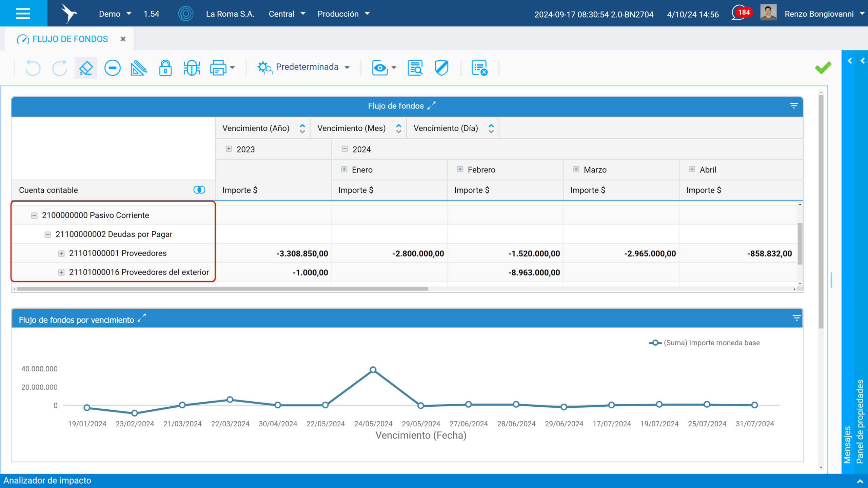The height and width of the screenshot is (488, 868).
Task: Click the padlock icon
Action: point(165,68)
